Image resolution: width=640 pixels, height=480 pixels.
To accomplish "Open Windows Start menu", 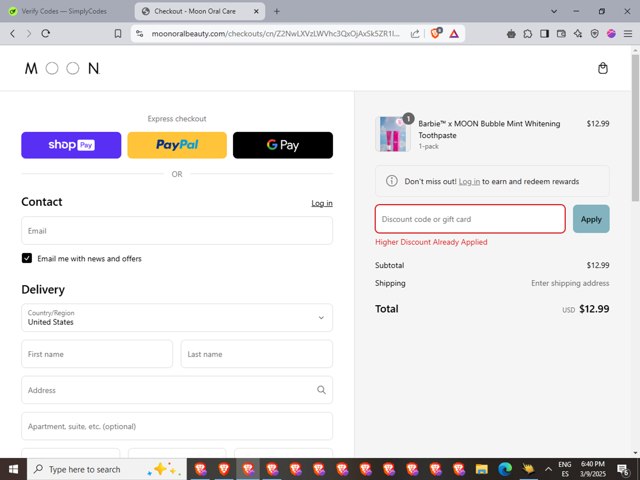I will coord(13,469).
